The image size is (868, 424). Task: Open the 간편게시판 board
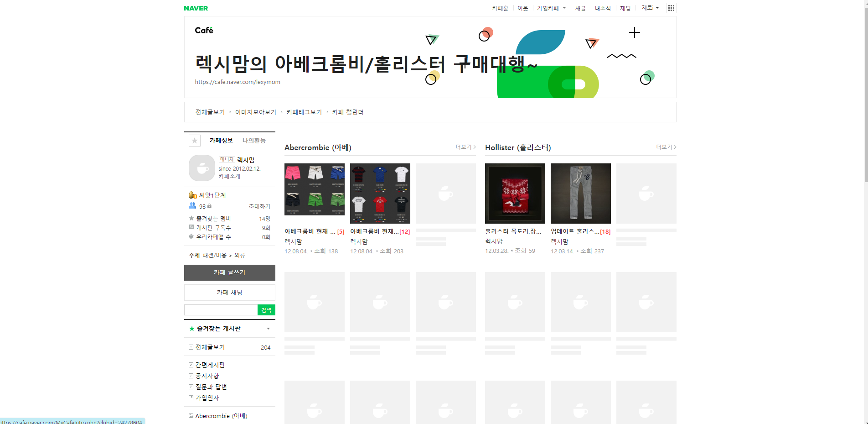pos(210,365)
